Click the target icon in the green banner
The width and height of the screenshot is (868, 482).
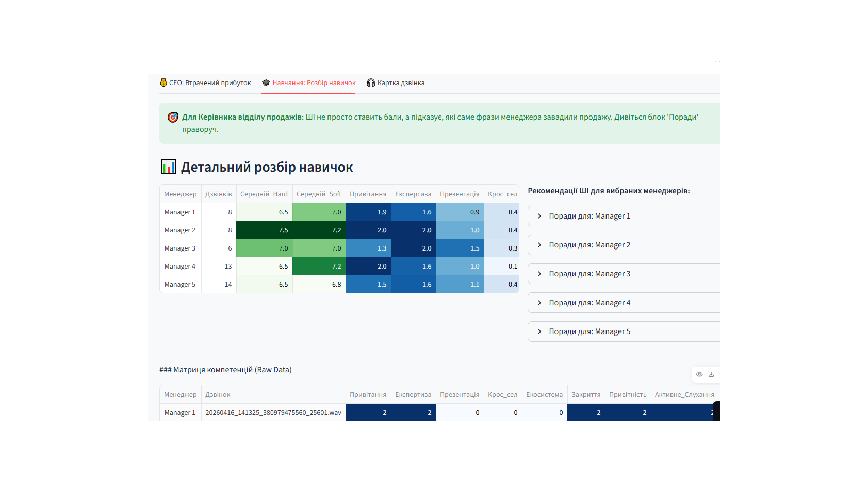(173, 118)
